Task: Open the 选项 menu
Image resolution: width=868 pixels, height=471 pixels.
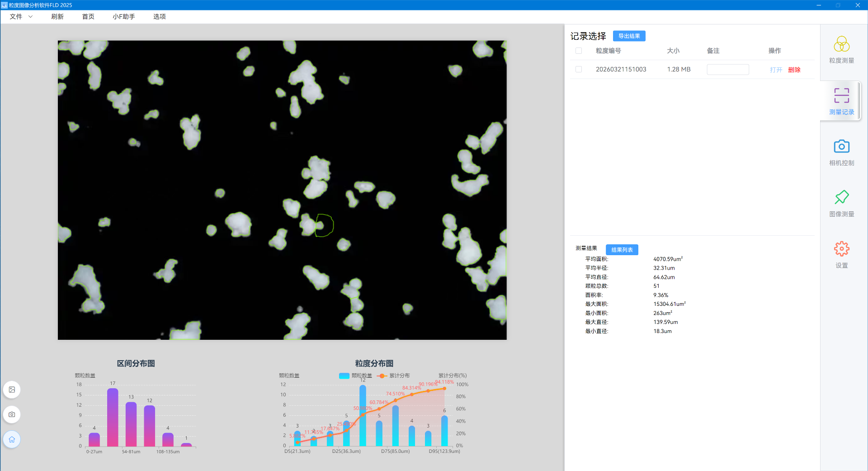Action: pos(159,17)
